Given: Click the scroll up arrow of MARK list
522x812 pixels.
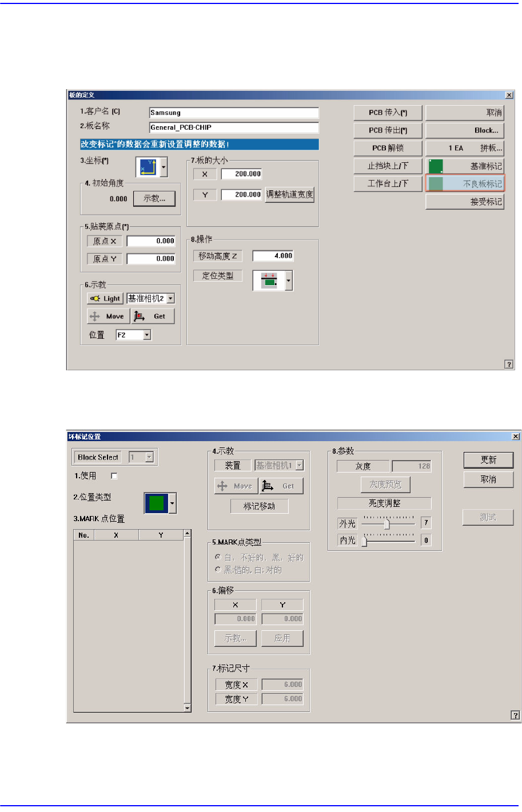Looking at the screenshot, I should [x=187, y=534].
